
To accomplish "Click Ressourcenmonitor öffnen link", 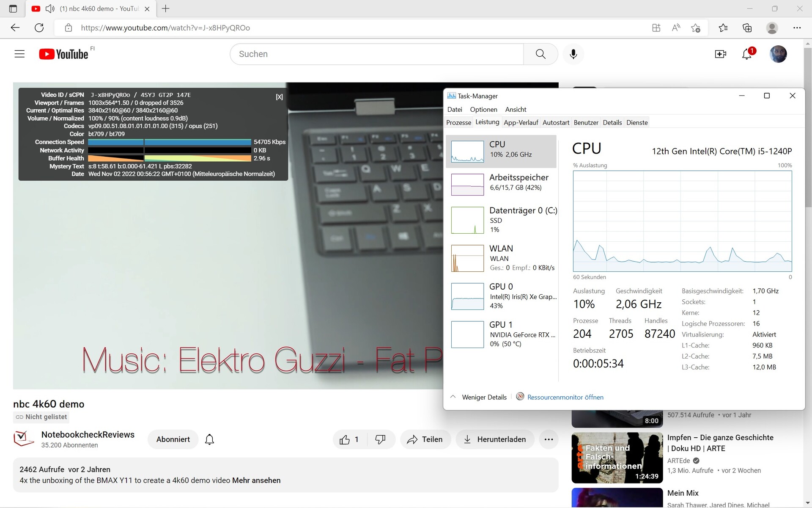I will [565, 397].
